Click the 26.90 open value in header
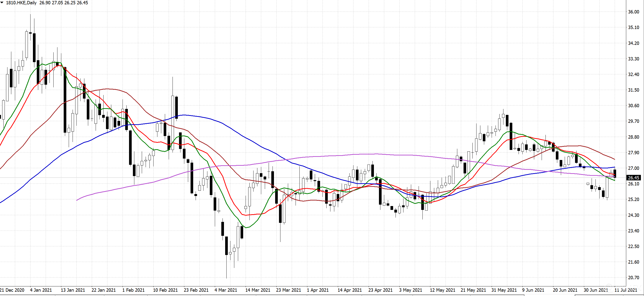644x296 pixels. pos(45,3)
